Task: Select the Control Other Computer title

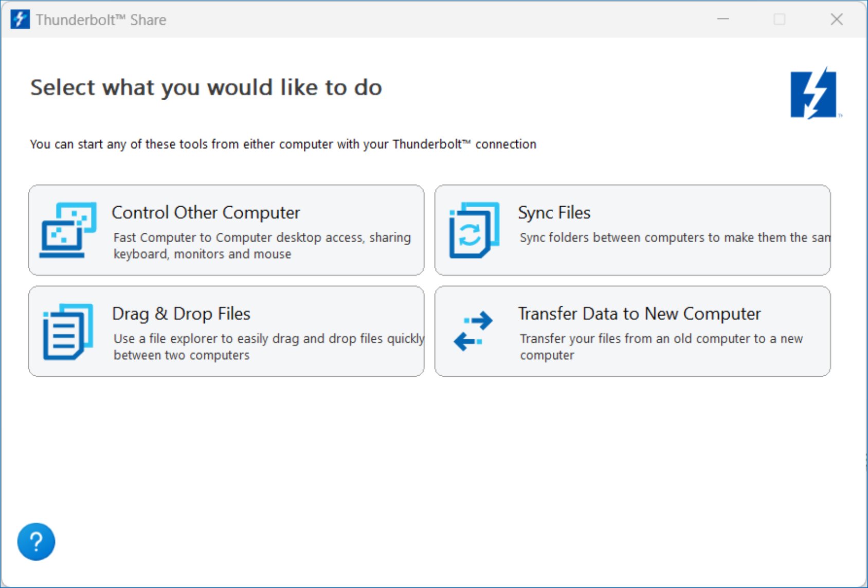Action: (x=206, y=213)
